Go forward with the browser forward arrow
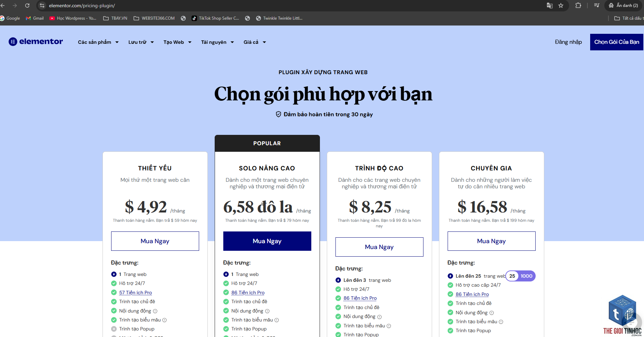Image resolution: width=644 pixels, height=337 pixels. coord(15,6)
